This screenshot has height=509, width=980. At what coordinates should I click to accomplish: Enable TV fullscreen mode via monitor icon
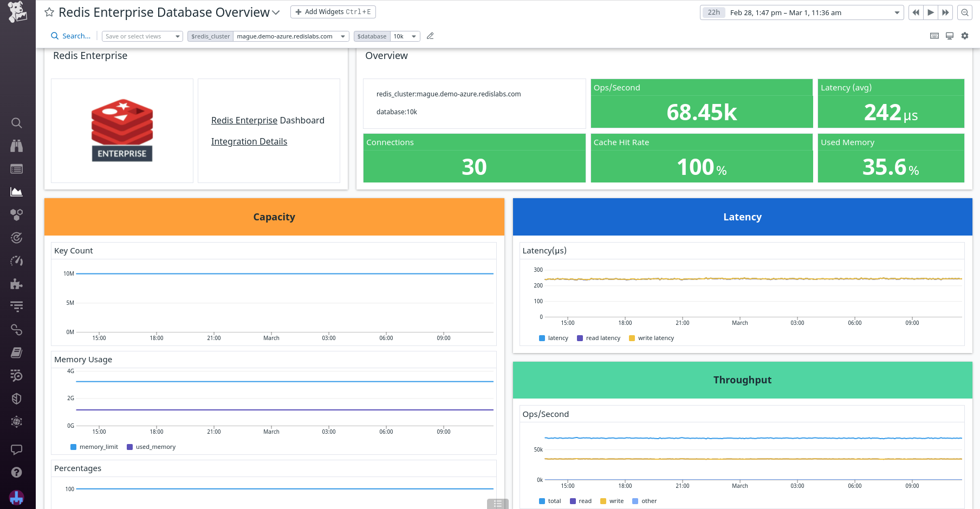[x=949, y=36]
